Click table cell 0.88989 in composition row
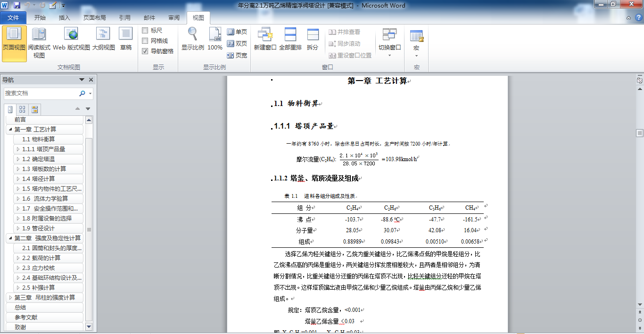This screenshot has width=644, height=334. tap(353, 242)
